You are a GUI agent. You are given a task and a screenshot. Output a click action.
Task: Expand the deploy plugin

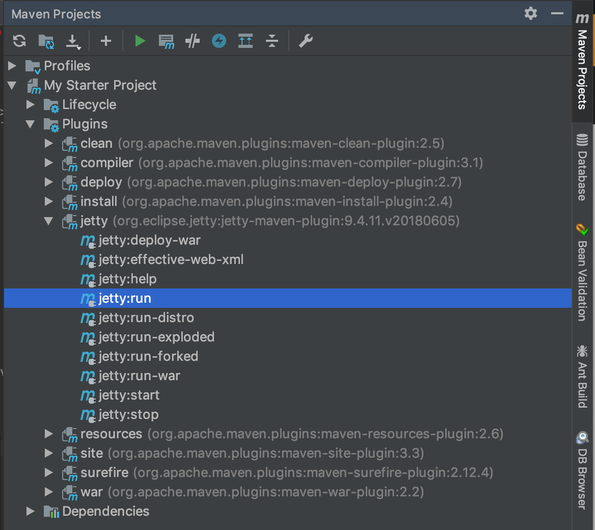(x=49, y=182)
